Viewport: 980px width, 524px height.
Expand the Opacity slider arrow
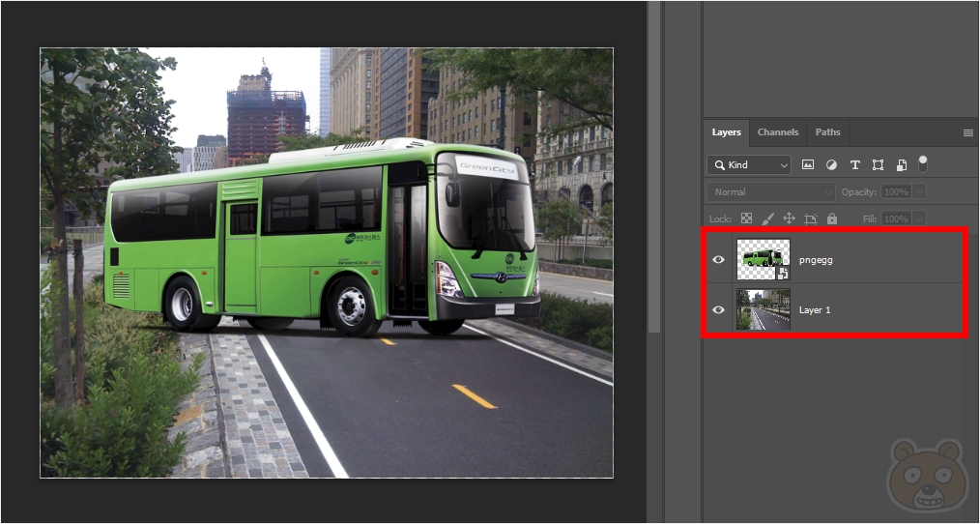[919, 192]
